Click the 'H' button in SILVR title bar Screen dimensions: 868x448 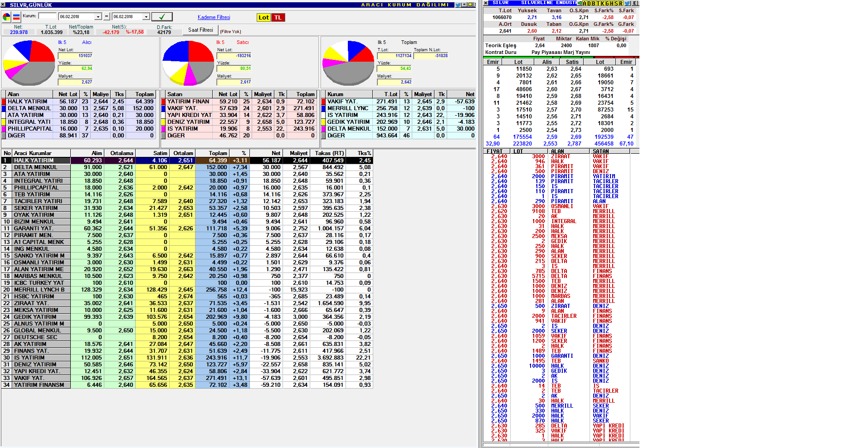click(612, 3)
